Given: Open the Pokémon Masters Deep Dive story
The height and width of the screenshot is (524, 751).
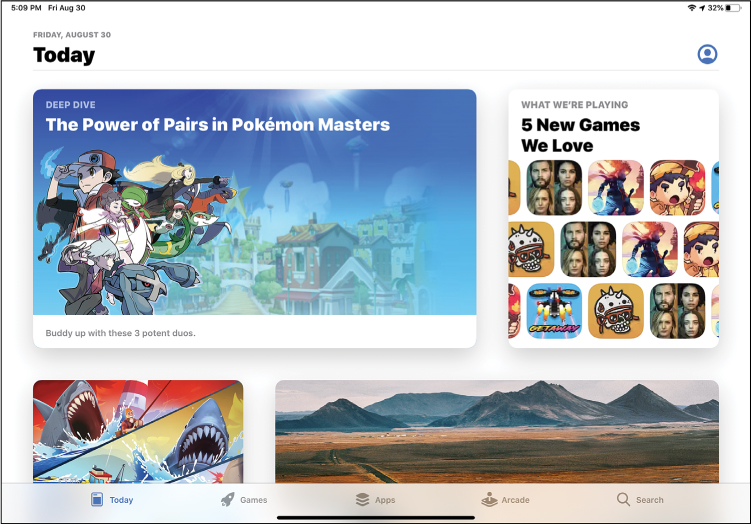Looking at the screenshot, I should [x=254, y=218].
